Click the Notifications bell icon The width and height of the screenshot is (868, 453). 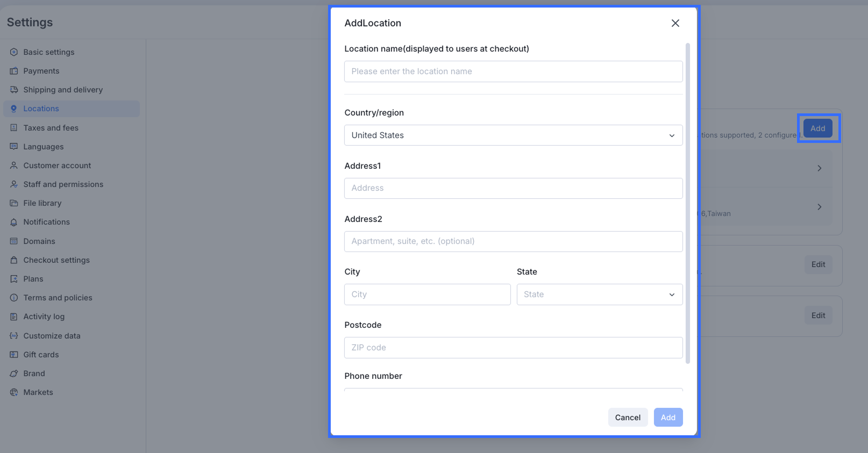[x=14, y=222]
